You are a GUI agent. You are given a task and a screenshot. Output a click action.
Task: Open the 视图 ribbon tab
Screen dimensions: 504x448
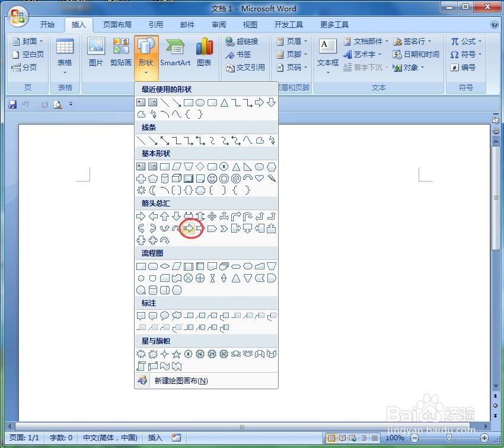tap(250, 24)
